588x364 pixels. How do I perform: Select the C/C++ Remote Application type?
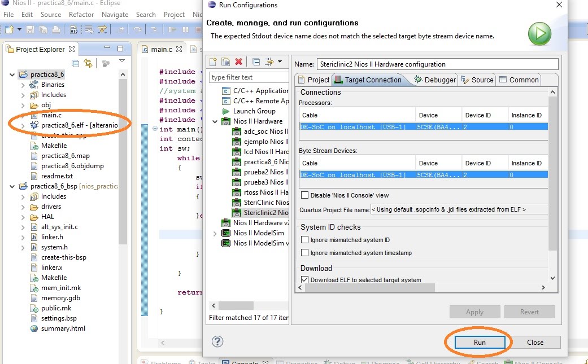[256, 101]
